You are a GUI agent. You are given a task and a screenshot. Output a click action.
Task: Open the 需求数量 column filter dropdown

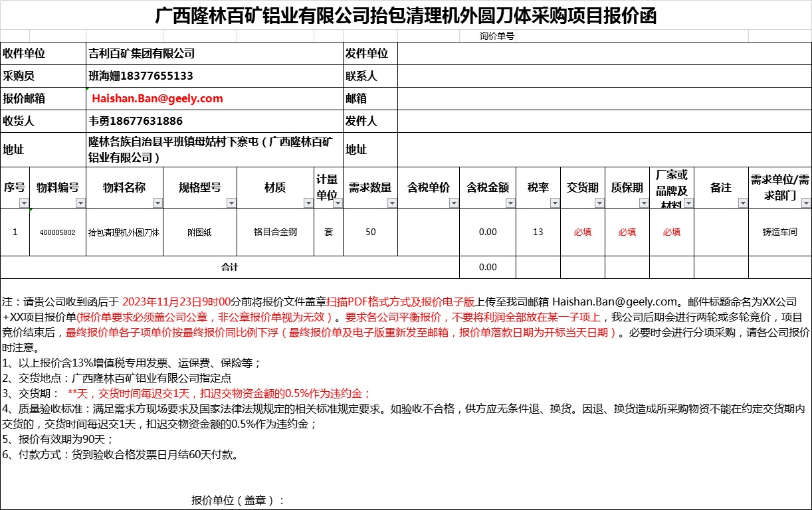pyautogui.click(x=392, y=203)
